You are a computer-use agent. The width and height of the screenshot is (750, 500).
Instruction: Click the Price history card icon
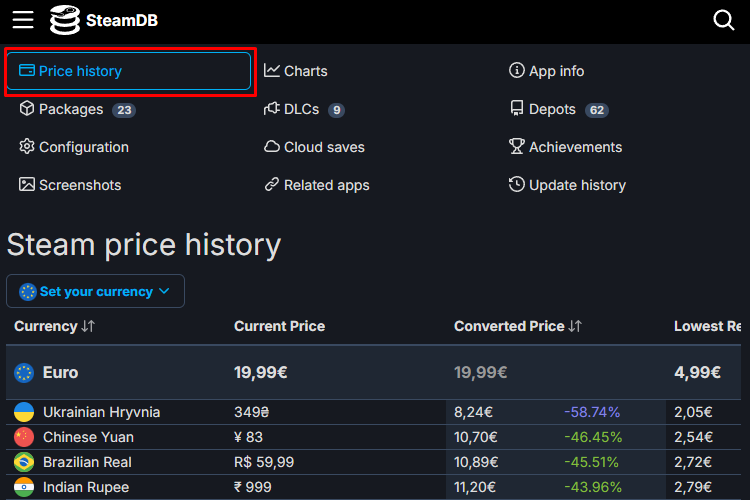point(27,70)
